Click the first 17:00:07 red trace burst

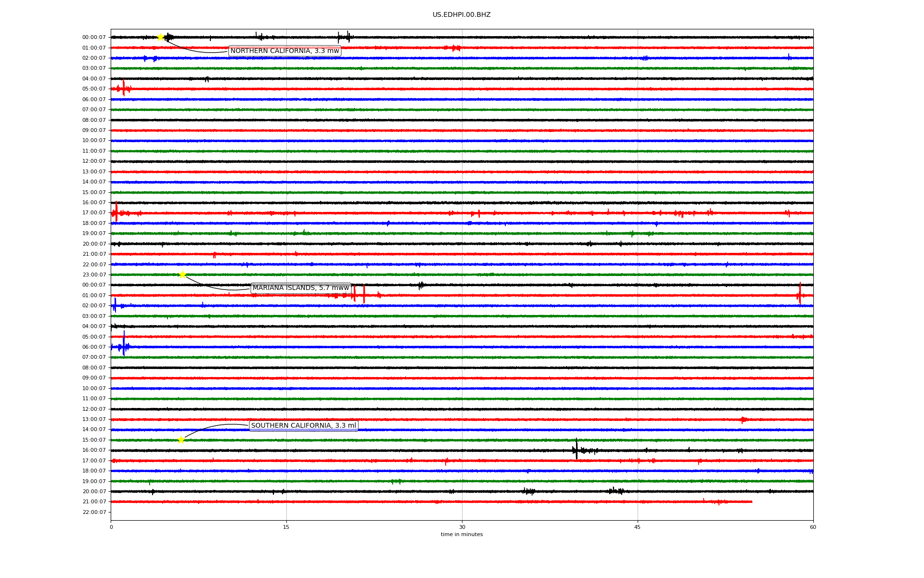116,212
